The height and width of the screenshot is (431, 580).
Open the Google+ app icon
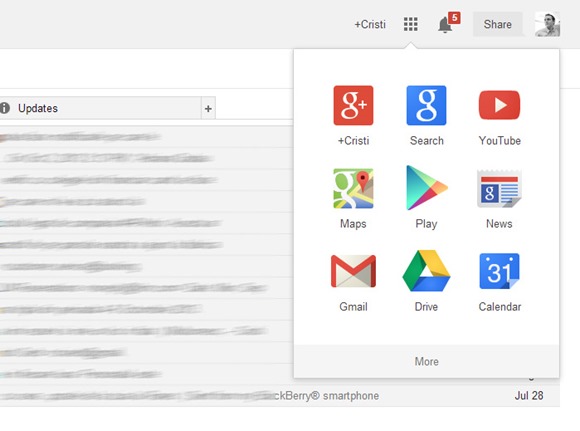[x=353, y=106]
